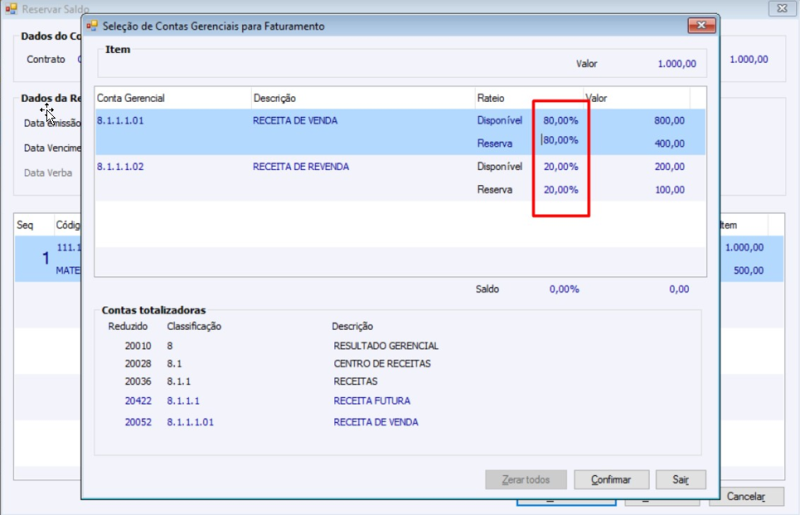Click RECEITA DE REVENDA description
This screenshot has height=515, width=800.
coord(301,166)
